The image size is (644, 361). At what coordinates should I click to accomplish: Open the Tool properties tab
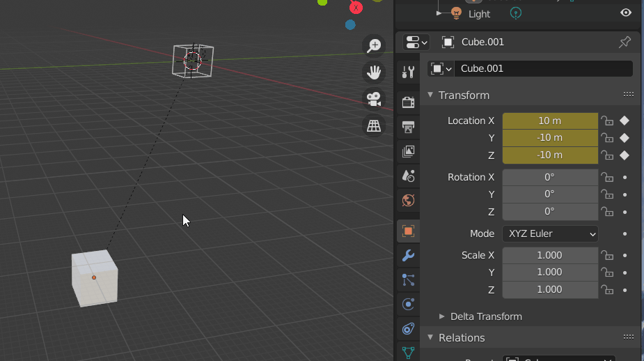(x=408, y=72)
